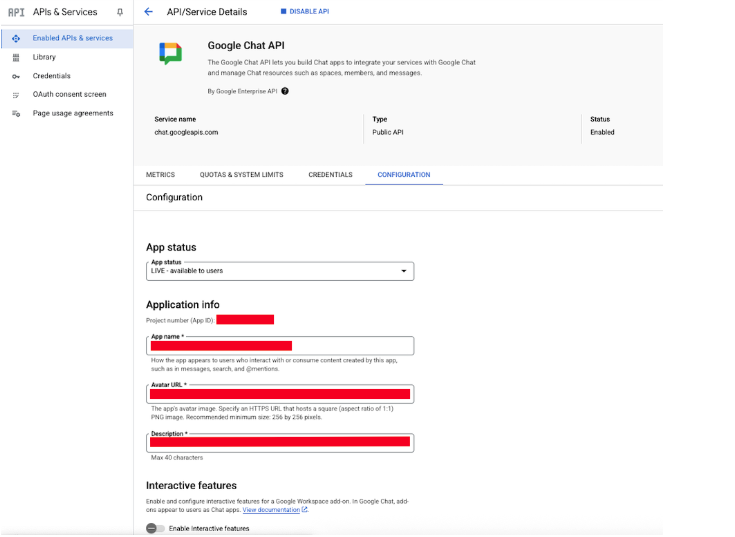Click the Credentials key icon
This screenshot has height=537, width=735.
click(16, 76)
